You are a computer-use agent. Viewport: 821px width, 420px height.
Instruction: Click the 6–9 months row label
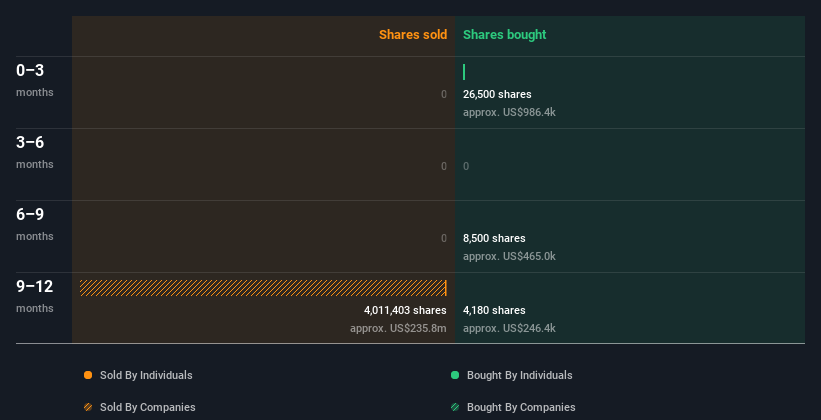35,224
